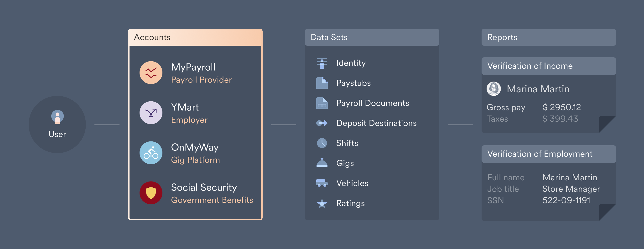
Task: Click the Payroll Documents file icon
Action: (322, 103)
